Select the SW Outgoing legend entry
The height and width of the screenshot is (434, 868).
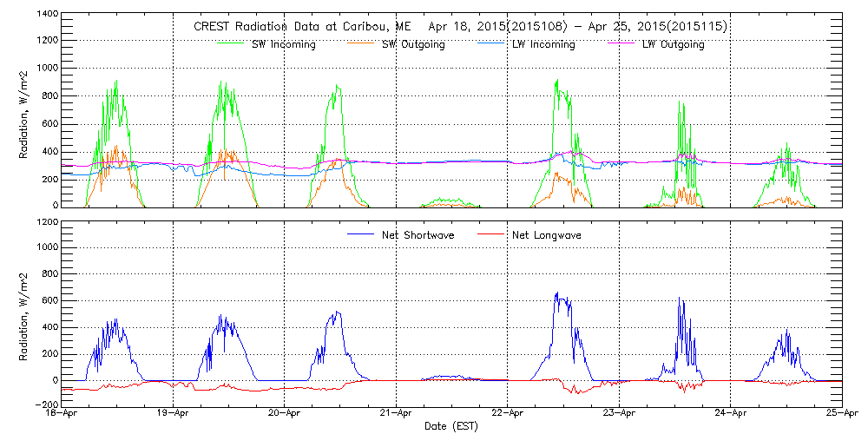click(x=413, y=44)
